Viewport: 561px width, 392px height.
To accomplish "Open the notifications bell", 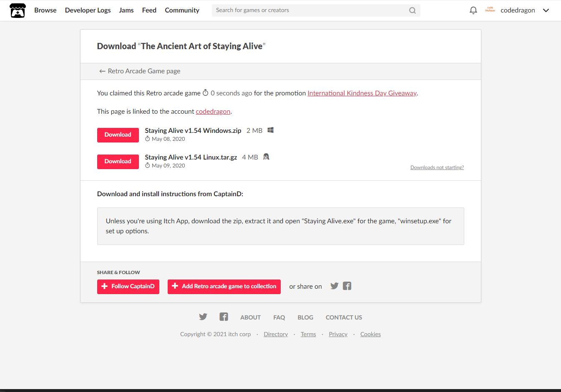I will point(473,10).
